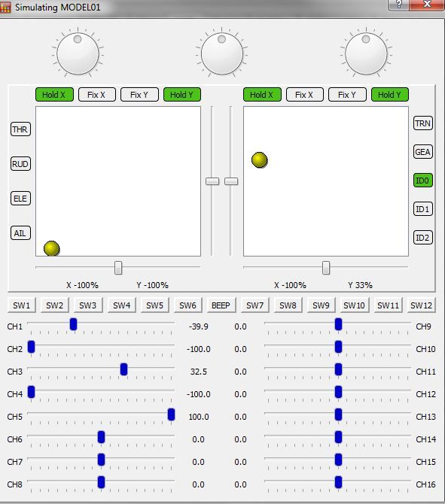Click the middle rotary potentiometer knob
This screenshot has width=445, height=504.
pyautogui.click(x=221, y=53)
